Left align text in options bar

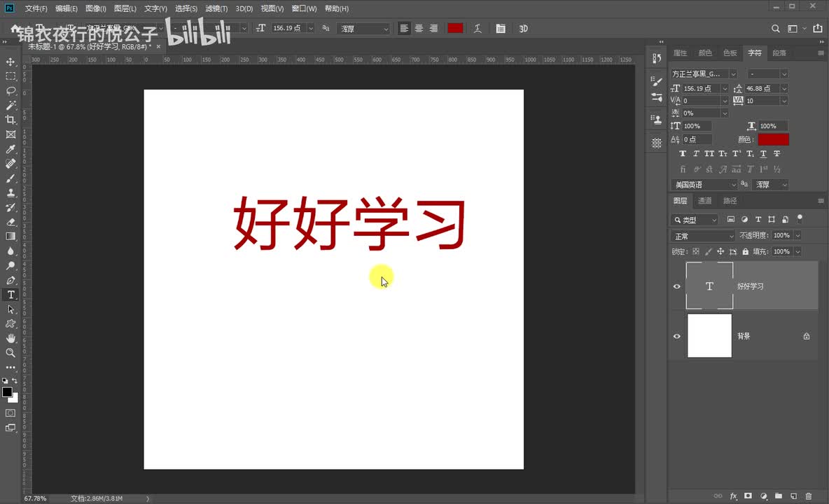pos(404,29)
